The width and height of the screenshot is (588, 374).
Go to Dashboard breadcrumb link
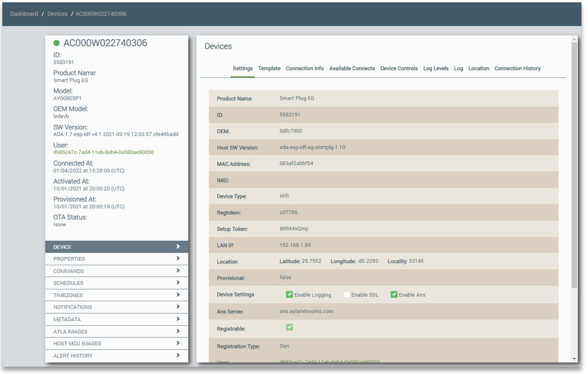[24, 14]
